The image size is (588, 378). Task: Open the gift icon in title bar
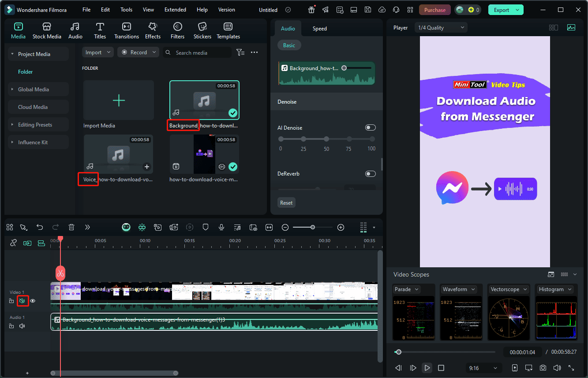(311, 10)
